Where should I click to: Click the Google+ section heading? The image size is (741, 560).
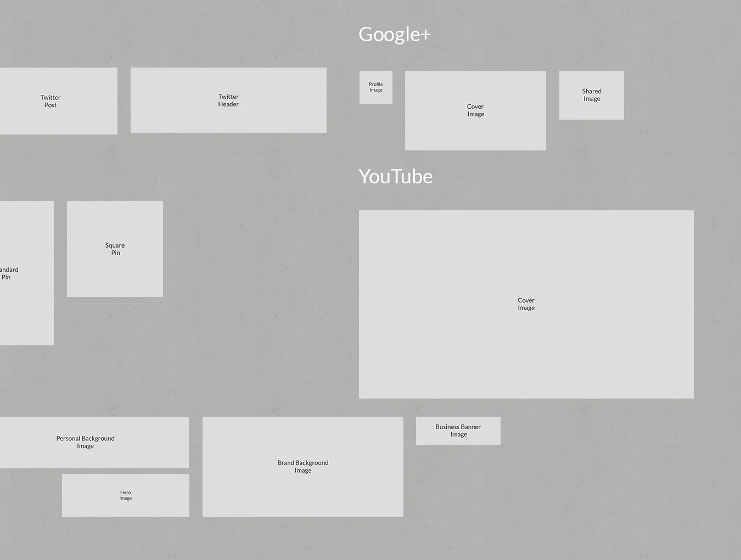pos(395,34)
